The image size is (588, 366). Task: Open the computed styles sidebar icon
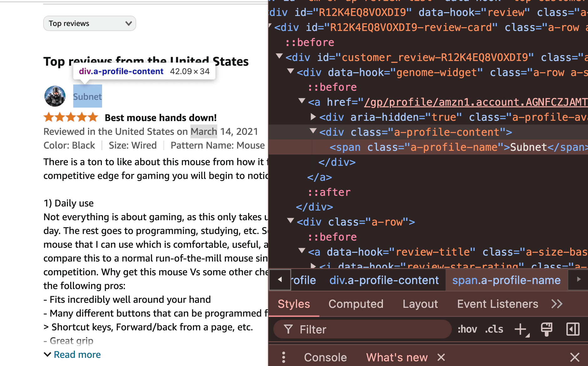[x=573, y=329]
